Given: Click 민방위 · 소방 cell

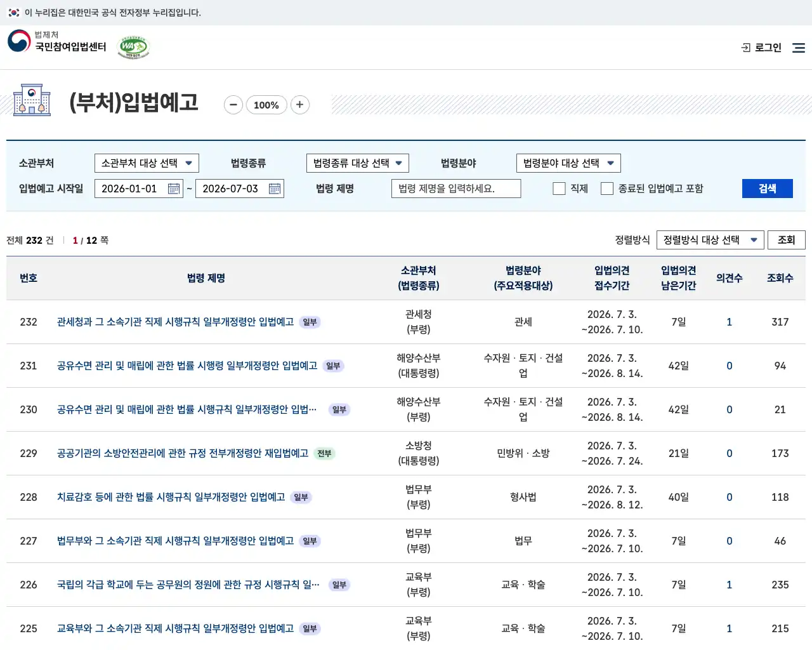Looking at the screenshot, I should [523, 453].
